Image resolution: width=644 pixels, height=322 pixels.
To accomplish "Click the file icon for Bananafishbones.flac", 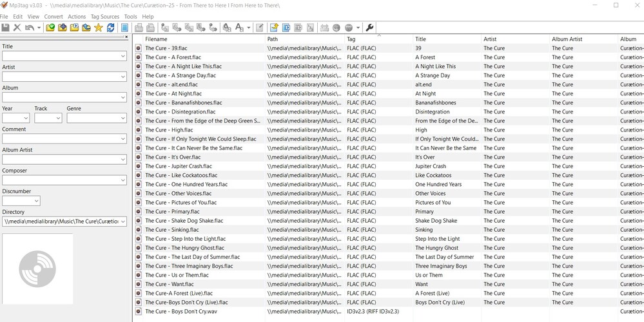I will 139,102.
